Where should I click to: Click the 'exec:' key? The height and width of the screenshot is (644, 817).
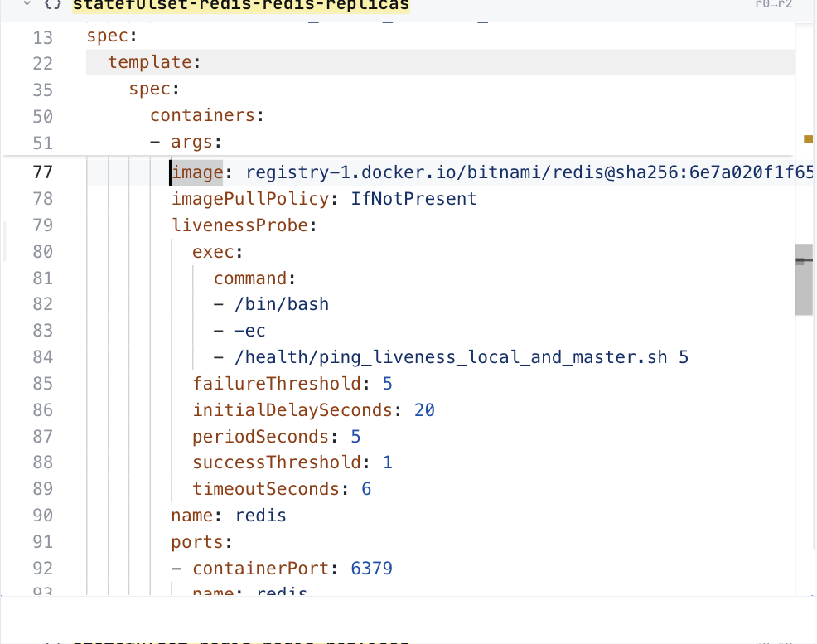tap(217, 252)
